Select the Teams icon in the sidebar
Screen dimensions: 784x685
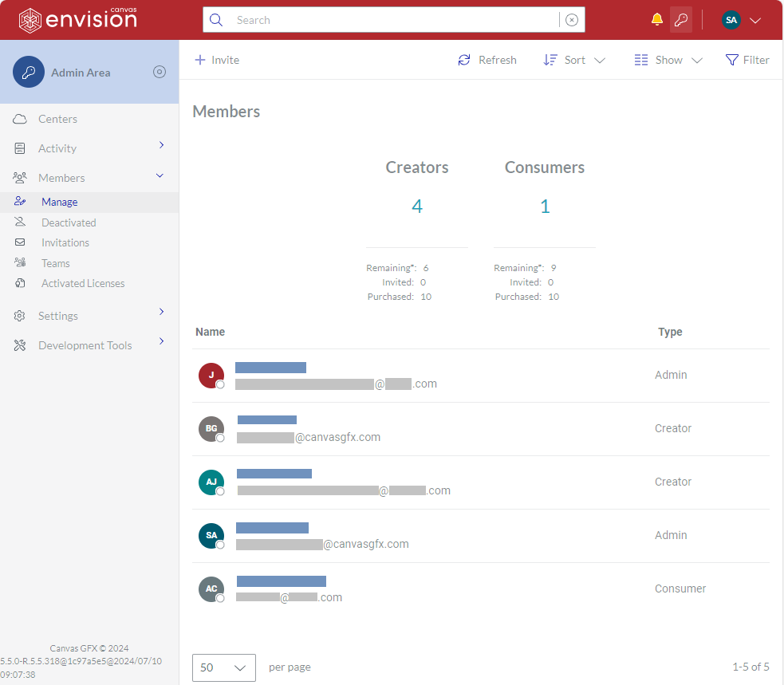pos(19,262)
